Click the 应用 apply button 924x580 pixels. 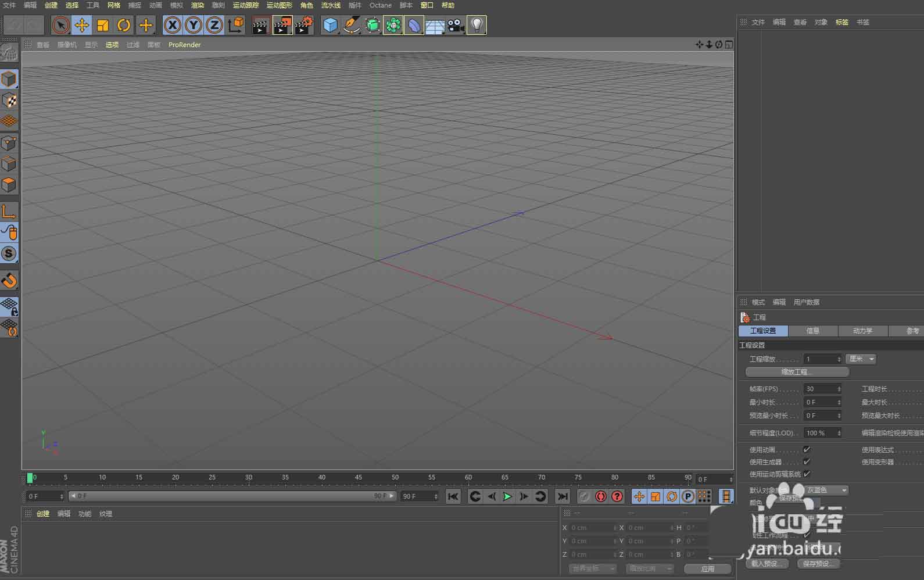pyautogui.click(x=707, y=569)
